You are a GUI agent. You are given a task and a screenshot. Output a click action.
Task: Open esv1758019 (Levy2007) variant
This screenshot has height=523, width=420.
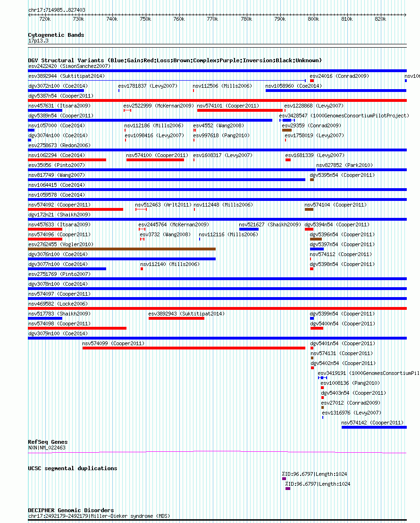(314, 135)
